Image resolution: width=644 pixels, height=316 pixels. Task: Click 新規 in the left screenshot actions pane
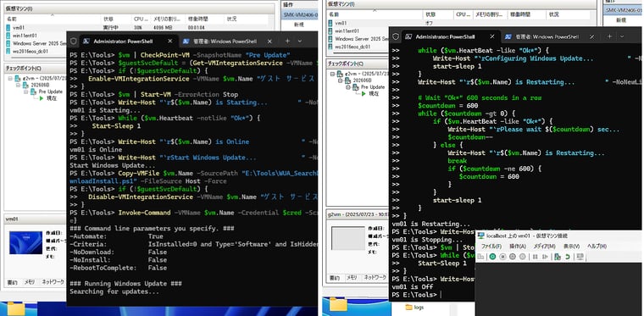point(299,25)
